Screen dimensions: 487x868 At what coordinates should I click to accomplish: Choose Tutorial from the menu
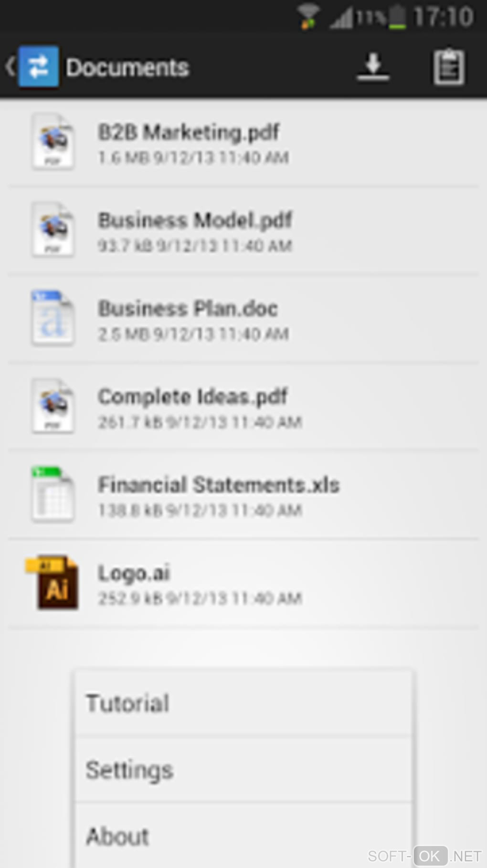click(243, 703)
